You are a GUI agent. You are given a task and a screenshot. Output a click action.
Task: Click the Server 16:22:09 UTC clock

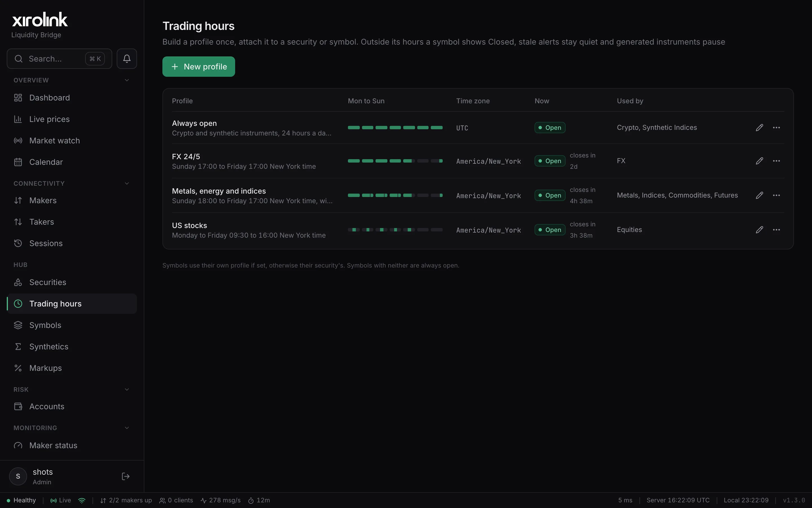coord(678,501)
